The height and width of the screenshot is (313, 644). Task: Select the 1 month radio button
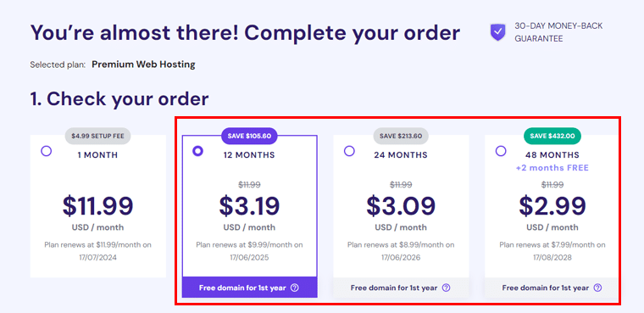47,151
